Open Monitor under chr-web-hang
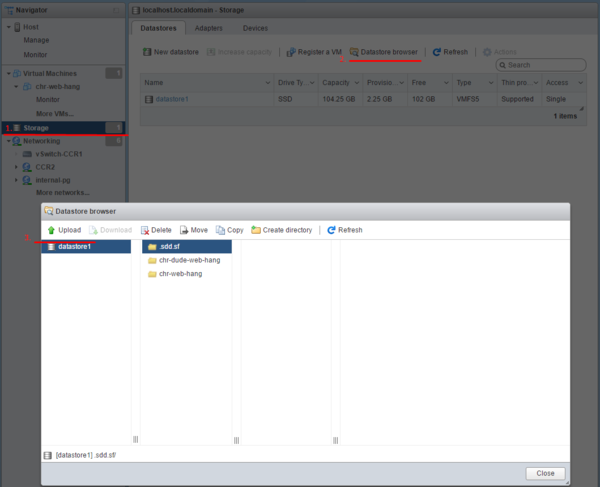 click(48, 99)
